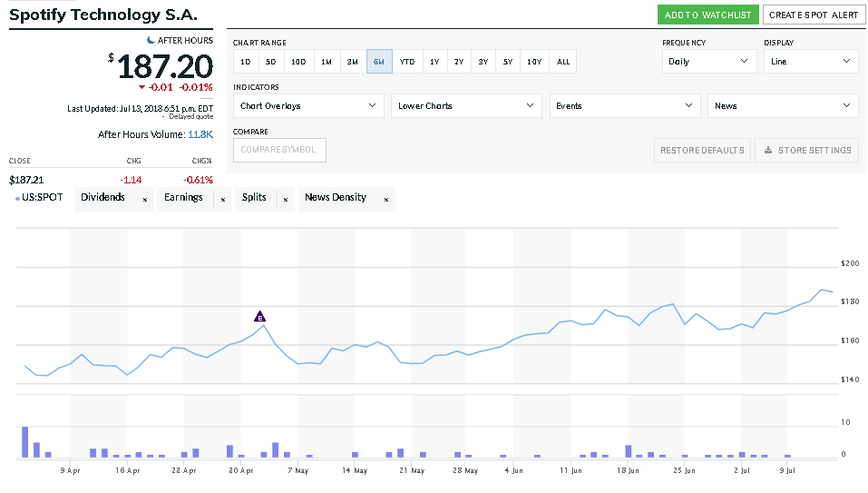Click the earnings E triangle marker on chart

tap(259, 316)
